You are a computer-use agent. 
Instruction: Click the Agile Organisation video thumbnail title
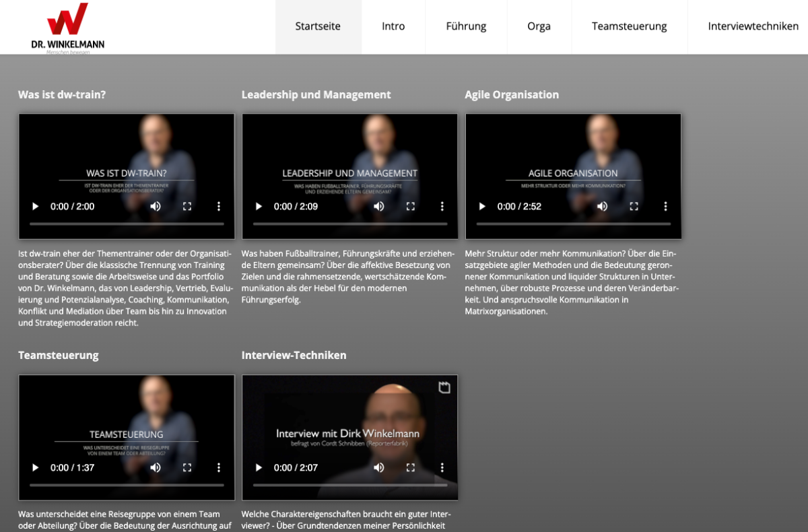[x=573, y=173]
